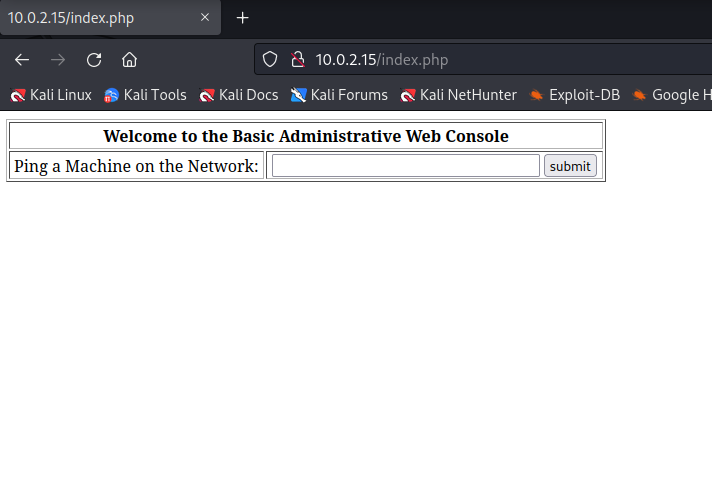Click the Welcome console heading text

tap(306, 136)
